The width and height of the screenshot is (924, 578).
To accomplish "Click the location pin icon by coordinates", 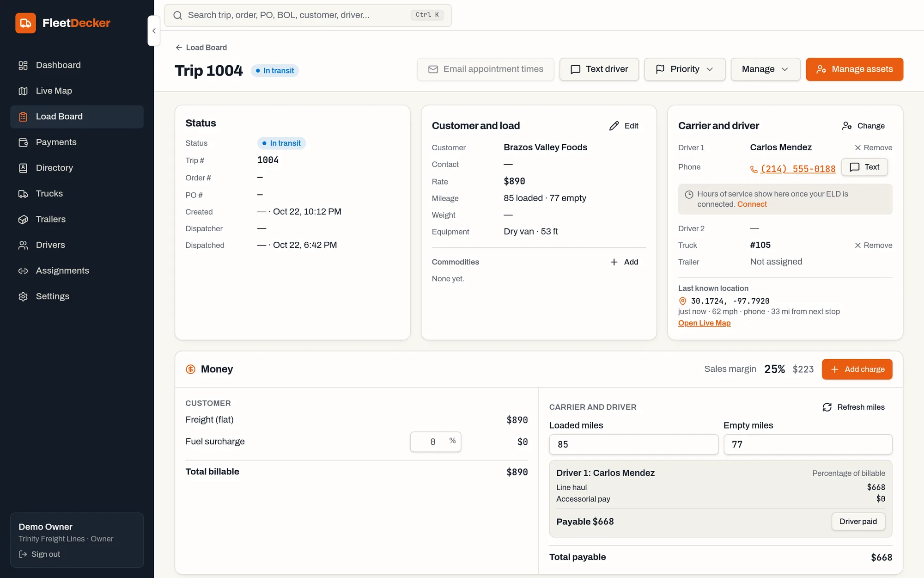I will [x=682, y=301].
